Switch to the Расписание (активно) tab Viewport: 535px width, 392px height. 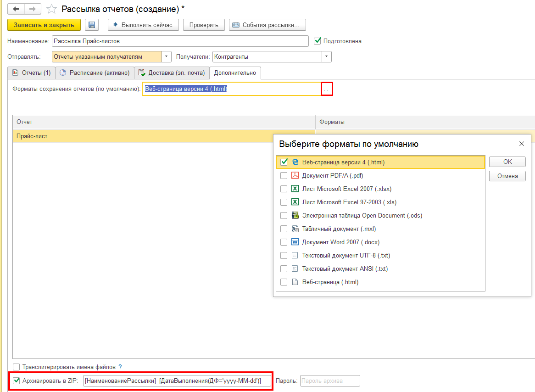tap(95, 73)
